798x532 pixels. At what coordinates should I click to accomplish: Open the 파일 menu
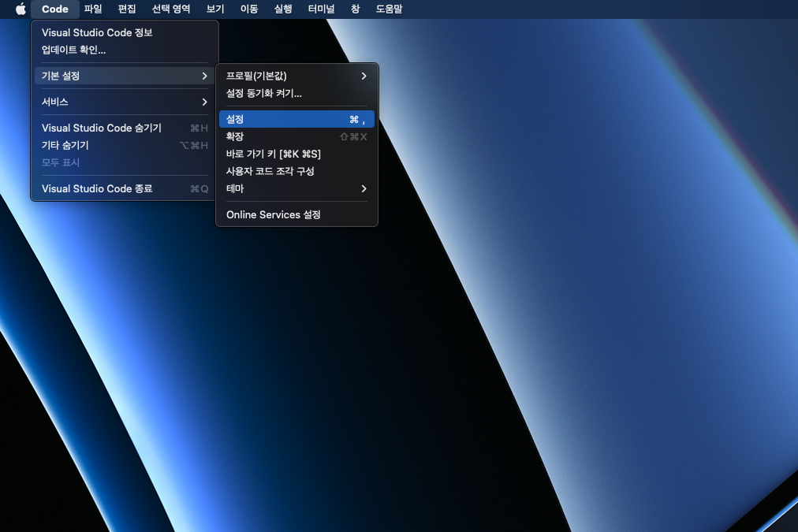click(93, 9)
